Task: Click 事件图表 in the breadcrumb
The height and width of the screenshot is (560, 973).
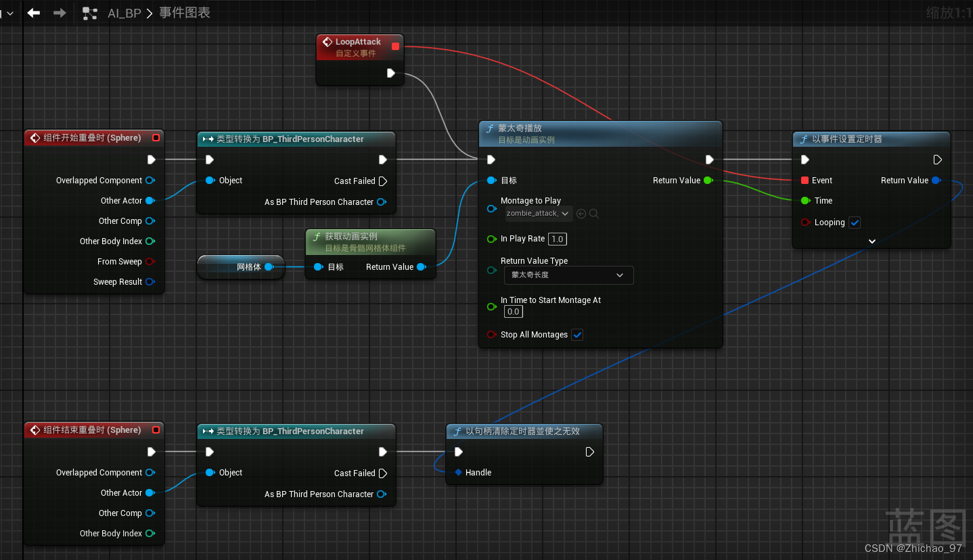Action: tap(185, 13)
